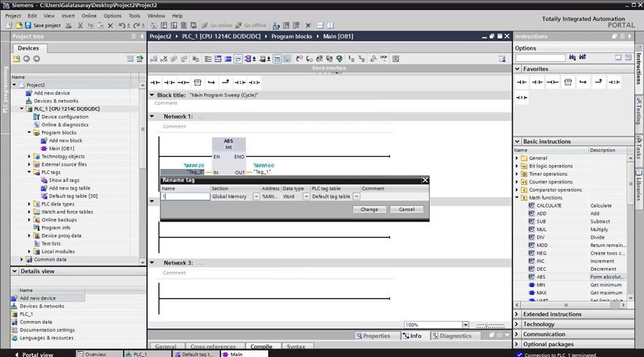Expand the Extended instructions section
The image size is (644, 357).
pyautogui.click(x=518, y=314)
